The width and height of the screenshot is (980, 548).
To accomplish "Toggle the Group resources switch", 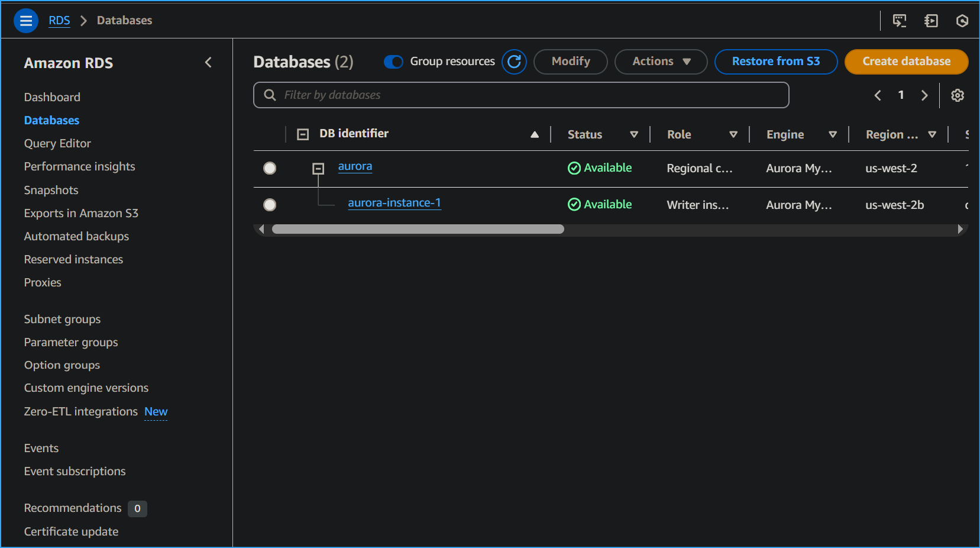I will click(393, 62).
